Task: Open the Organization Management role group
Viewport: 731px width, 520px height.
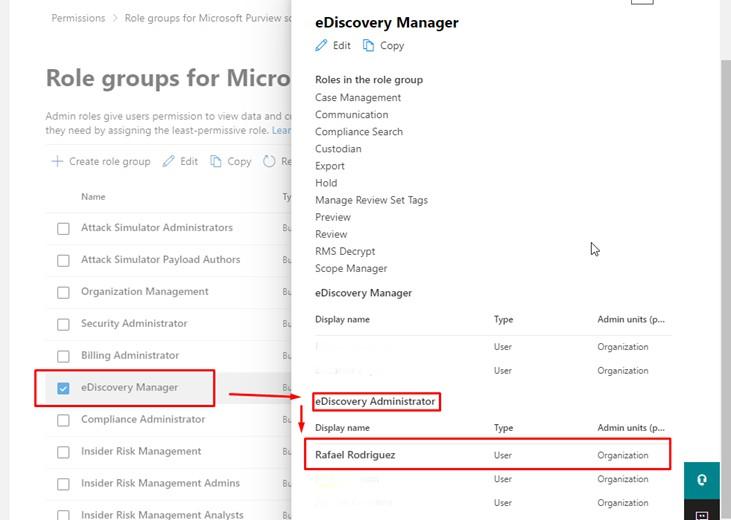Action: 145,291
